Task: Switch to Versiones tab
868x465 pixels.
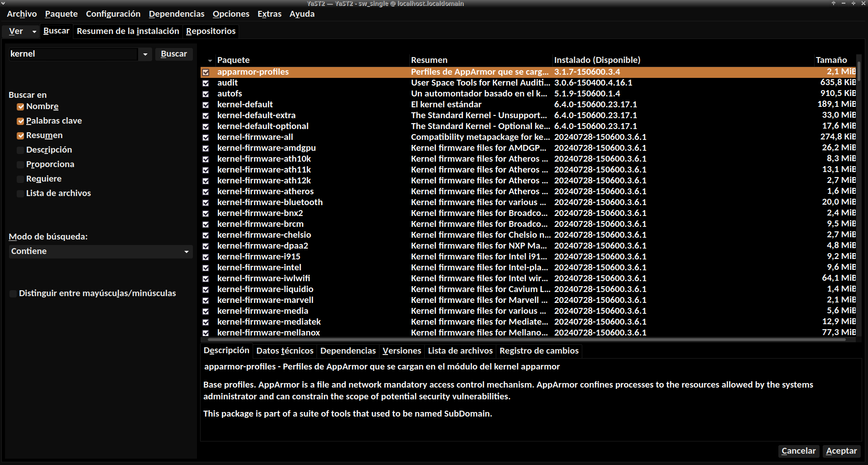Action: (402, 351)
